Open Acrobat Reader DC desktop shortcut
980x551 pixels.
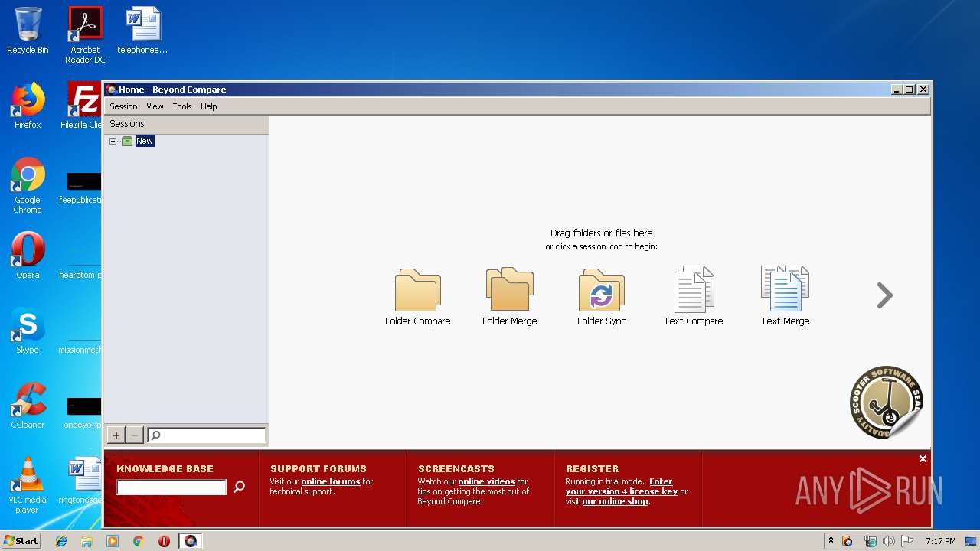[85, 35]
